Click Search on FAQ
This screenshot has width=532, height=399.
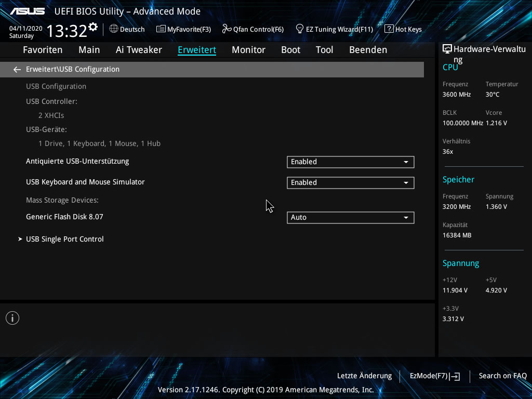(502, 376)
